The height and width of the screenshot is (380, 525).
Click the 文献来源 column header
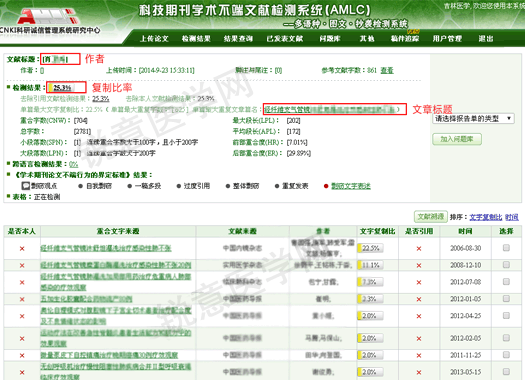(x=242, y=231)
